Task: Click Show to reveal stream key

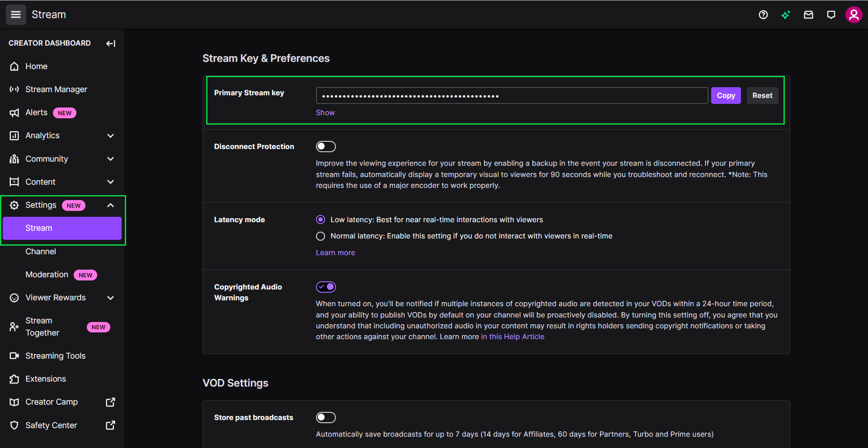Action: 325,113
